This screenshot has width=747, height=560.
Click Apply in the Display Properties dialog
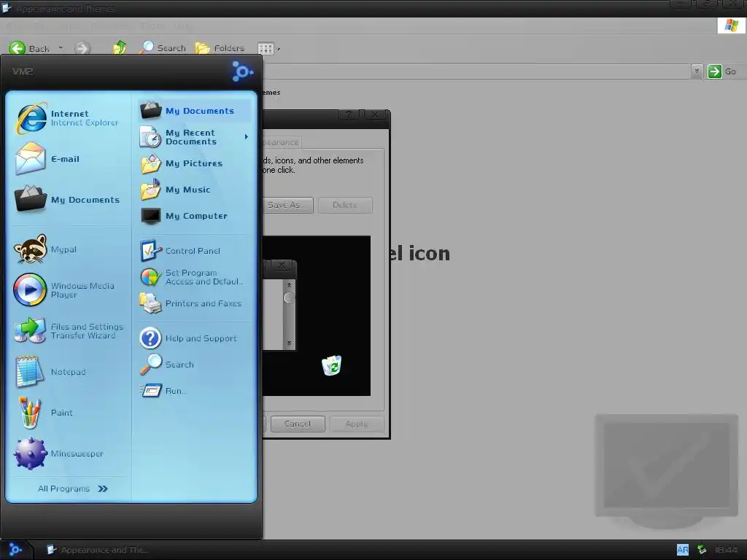[x=356, y=424]
